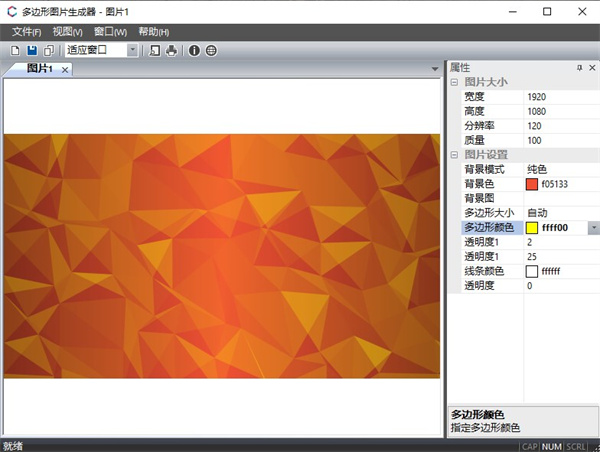Open the 适应窗口 zoom dropdown
The image size is (600, 452).
click(132, 50)
